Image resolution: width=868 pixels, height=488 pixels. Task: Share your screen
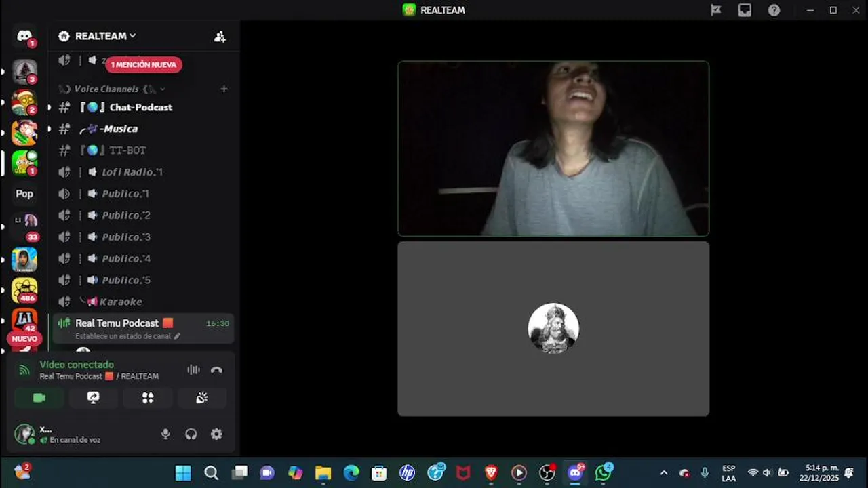point(94,398)
